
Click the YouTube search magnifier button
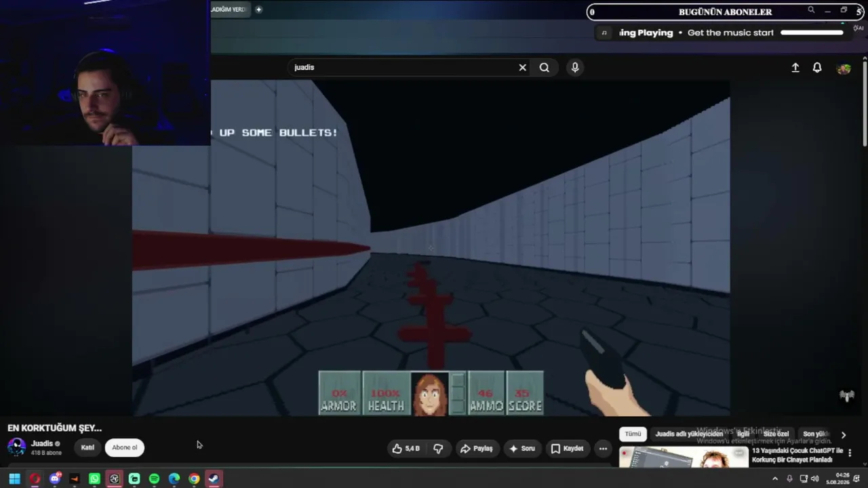[544, 67]
